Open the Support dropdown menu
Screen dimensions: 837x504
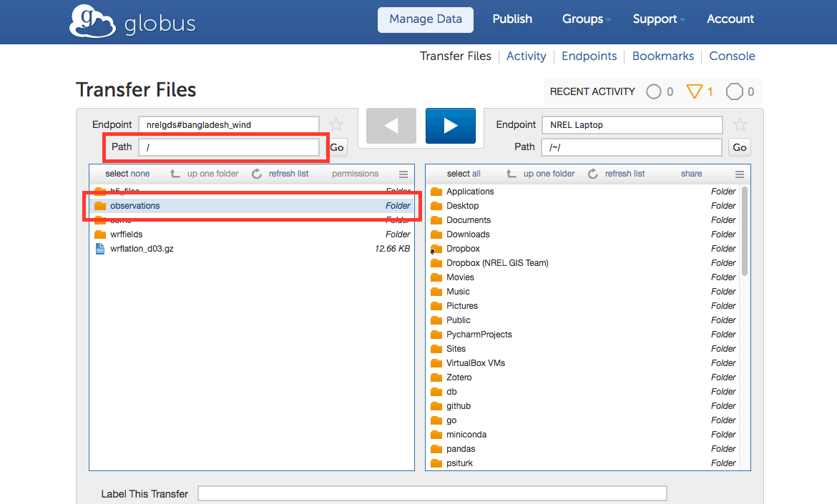click(658, 19)
